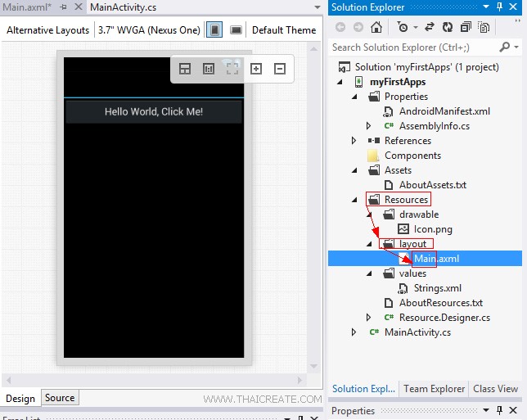Click the Refresh icon in Solution Explorer
Viewport: 527px width, 420px height.
pos(448,27)
